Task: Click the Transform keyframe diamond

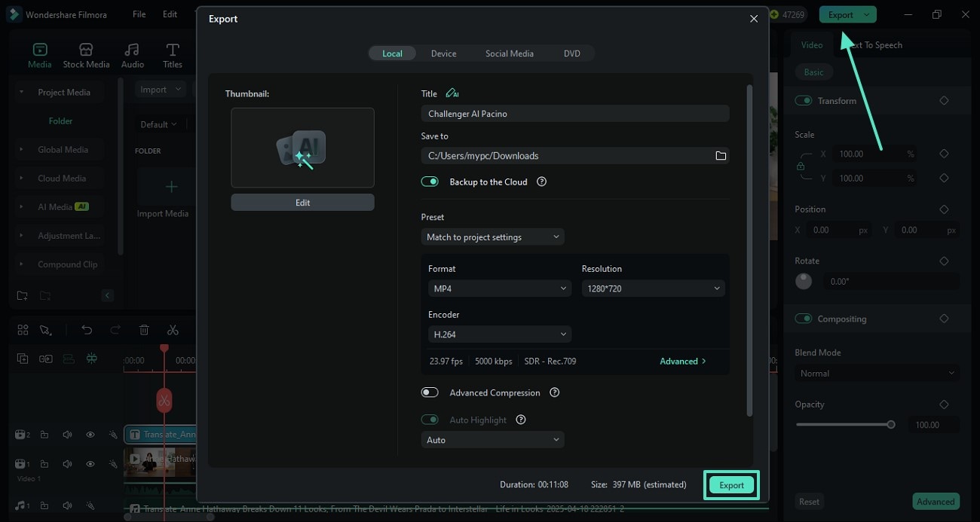Action: pos(944,101)
